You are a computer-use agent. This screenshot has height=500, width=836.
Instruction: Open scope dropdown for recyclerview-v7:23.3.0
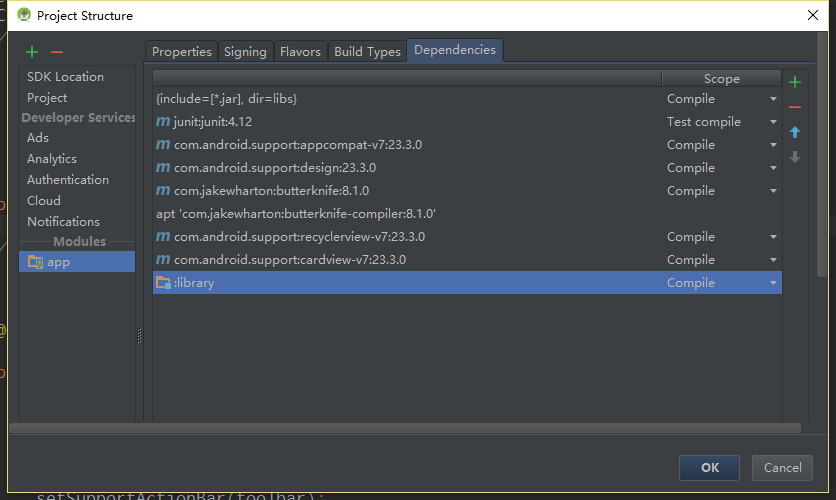point(773,237)
